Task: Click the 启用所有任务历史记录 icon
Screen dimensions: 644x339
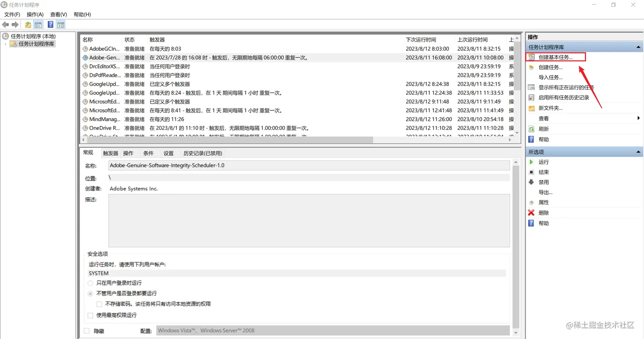Action: pos(531,98)
